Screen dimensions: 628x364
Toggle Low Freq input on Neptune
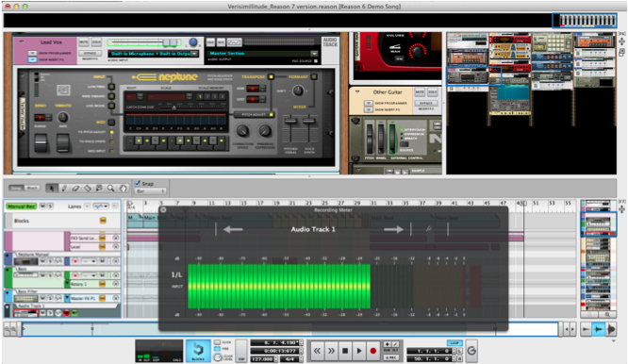pyautogui.click(x=111, y=87)
